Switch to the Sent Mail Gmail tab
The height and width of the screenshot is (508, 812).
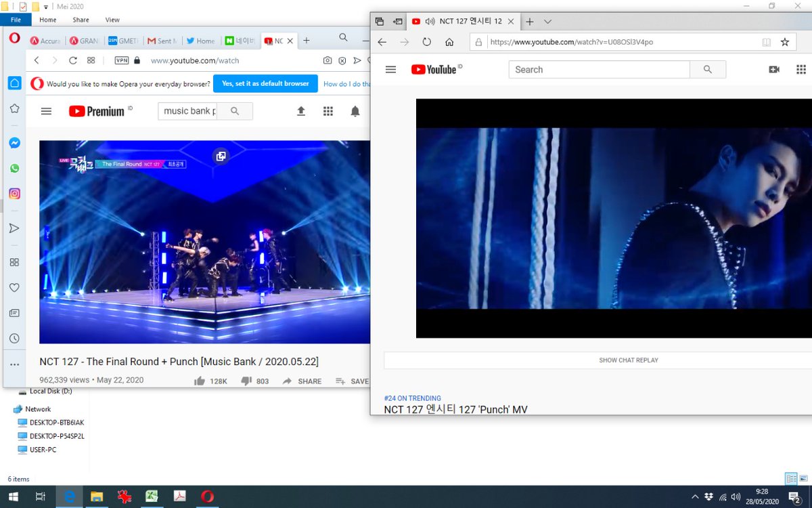click(162, 41)
